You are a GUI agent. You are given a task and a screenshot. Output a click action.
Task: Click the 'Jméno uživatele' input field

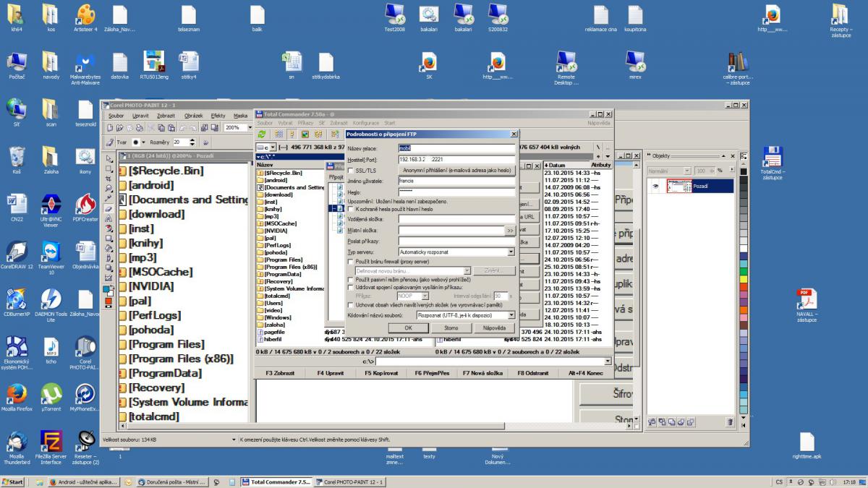(x=457, y=181)
